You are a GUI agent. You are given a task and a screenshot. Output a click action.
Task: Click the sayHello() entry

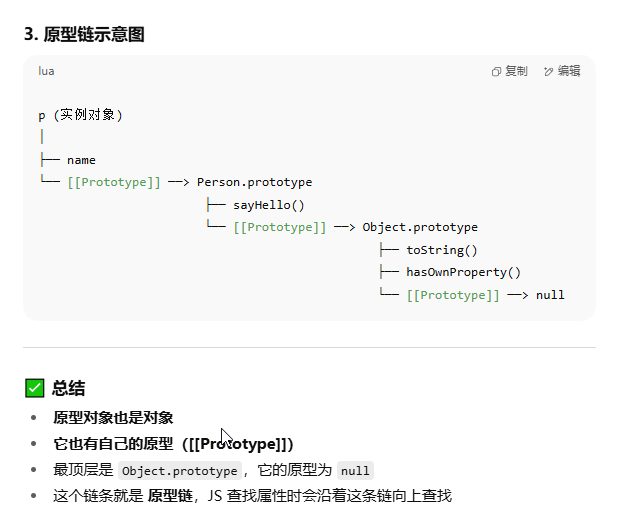pos(269,205)
